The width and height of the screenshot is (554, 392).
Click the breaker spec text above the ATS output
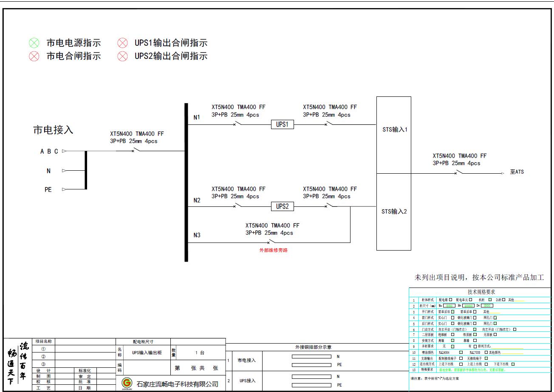pyautogui.click(x=459, y=160)
